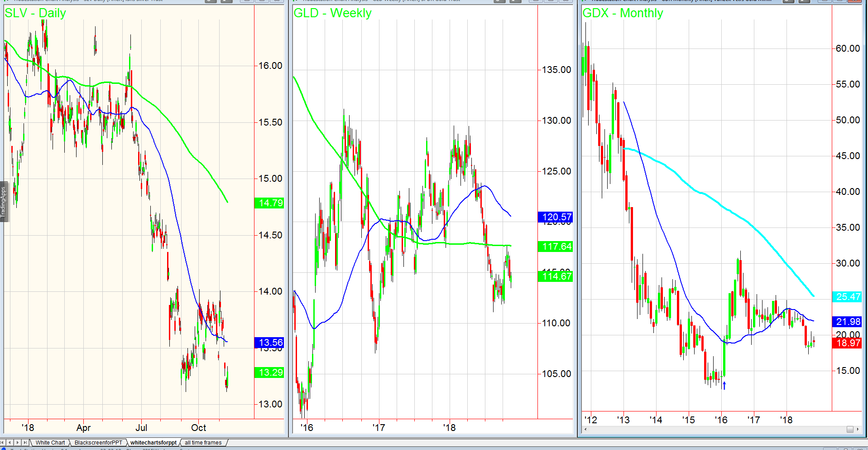This screenshot has width=868, height=450.
Task: Click the GDX chart scrollbar right arrow
Action: 858,429
